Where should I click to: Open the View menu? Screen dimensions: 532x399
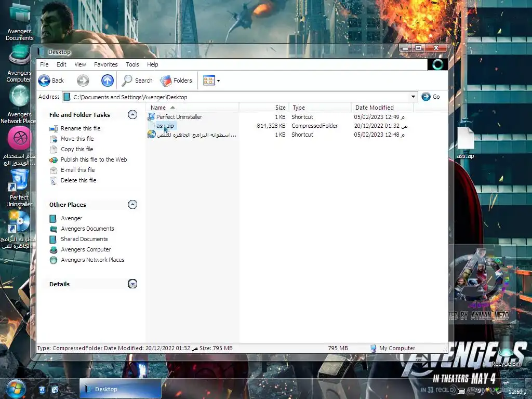tap(80, 64)
